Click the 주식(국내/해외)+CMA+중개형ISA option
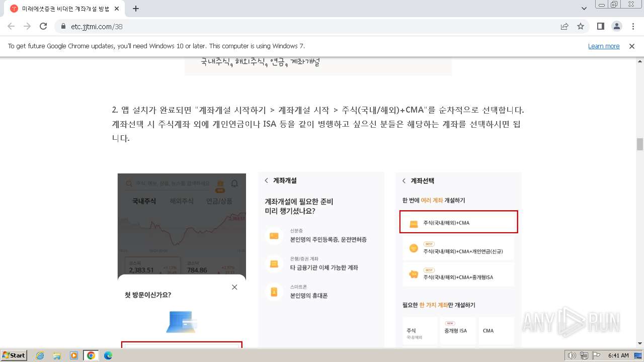The image size is (644, 362). click(x=458, y=275)
